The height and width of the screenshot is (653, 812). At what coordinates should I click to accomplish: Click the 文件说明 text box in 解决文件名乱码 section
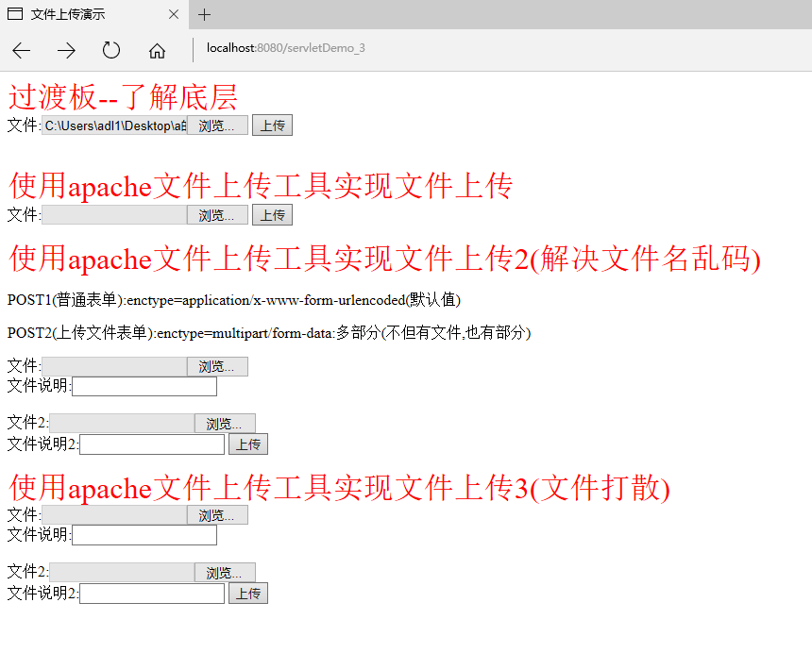(144, 387)
